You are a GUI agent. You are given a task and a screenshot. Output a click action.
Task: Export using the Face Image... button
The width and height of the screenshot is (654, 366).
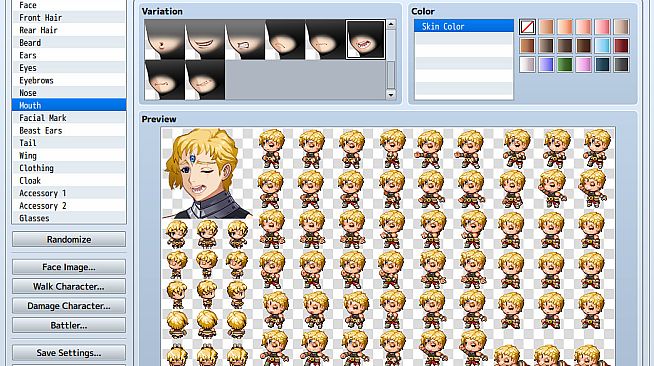coord(69,267)
